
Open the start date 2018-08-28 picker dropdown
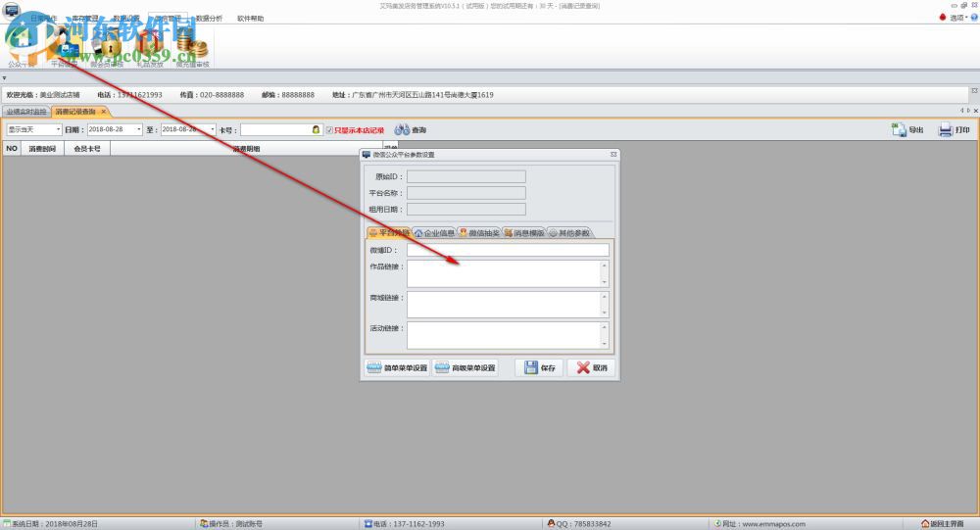[x=139, y=129]
